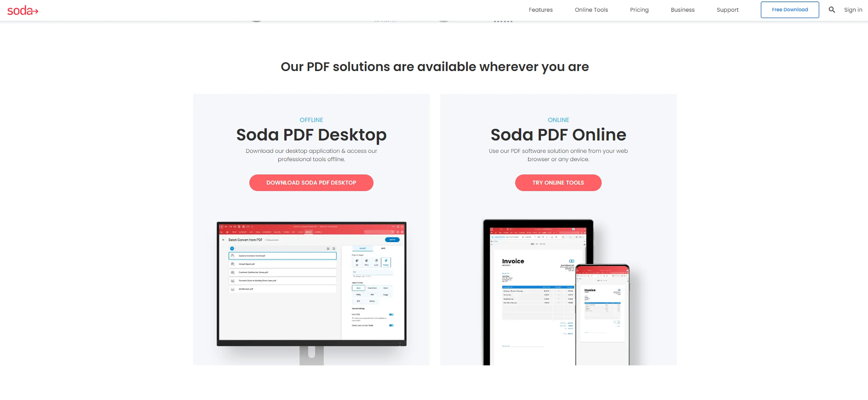868x400 pixels.
Task: Open the Online Tools menu
Action: pos(592,9)
